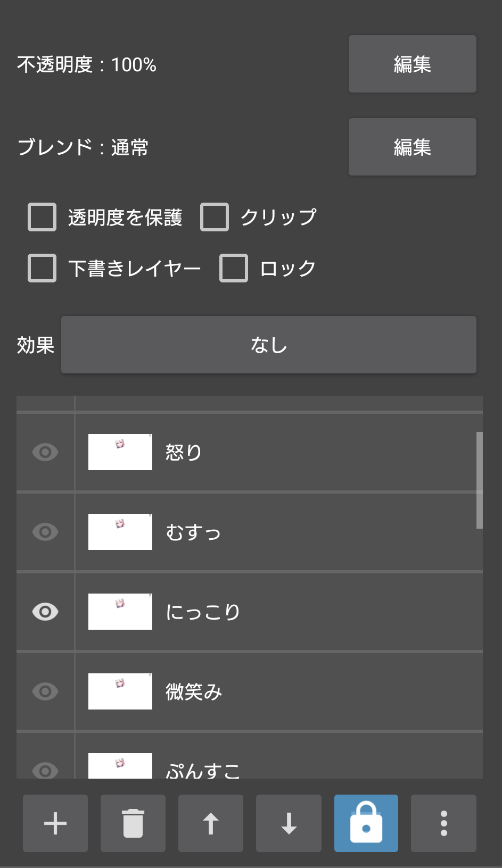Show the むすっ layer via eye icon

(45, 532)
